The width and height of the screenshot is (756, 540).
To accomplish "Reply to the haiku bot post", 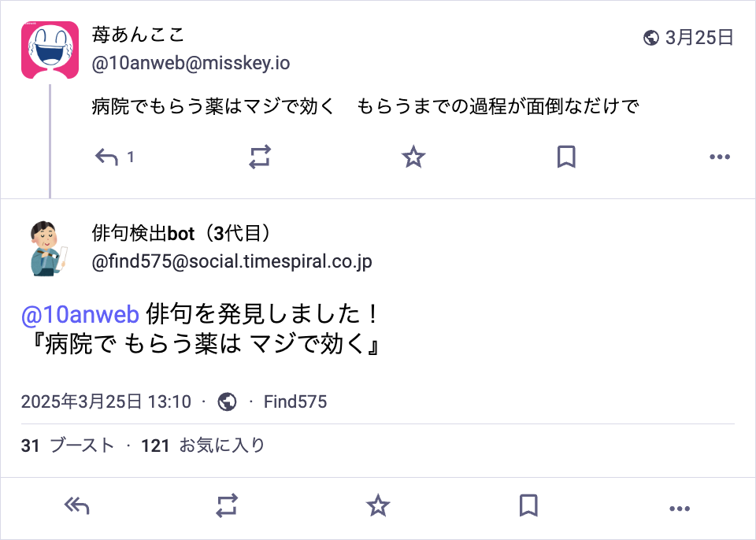I will pyautogui.click(x=76, y=506).
